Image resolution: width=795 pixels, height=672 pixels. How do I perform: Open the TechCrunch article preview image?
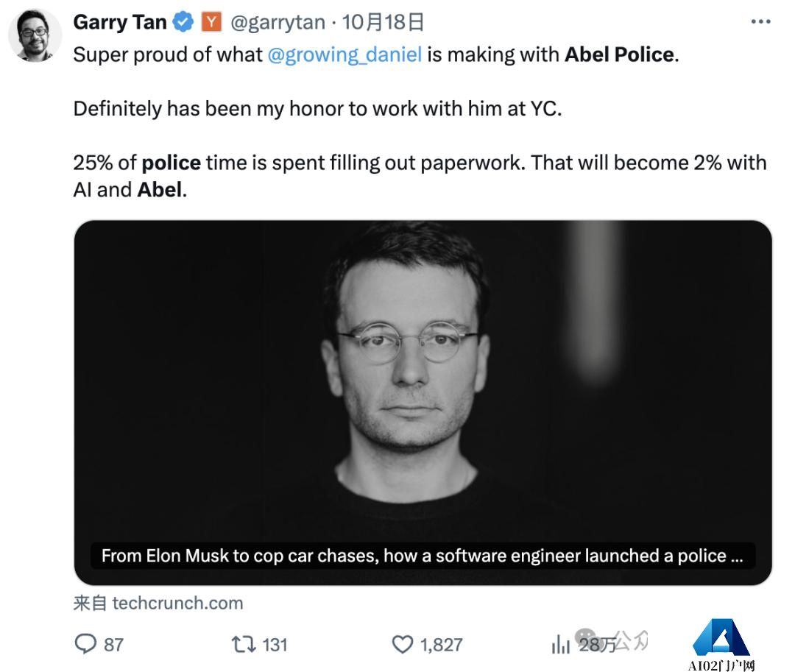[423, 403]
